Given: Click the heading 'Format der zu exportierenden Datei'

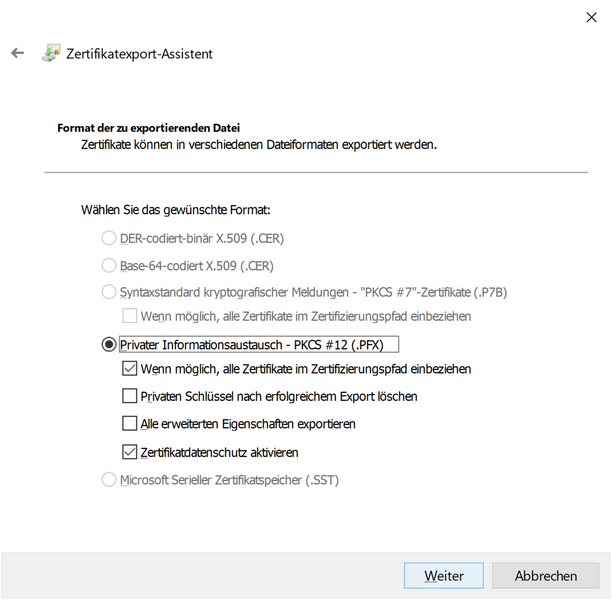Looking at the screenshot, I should (x=148, y=128).
